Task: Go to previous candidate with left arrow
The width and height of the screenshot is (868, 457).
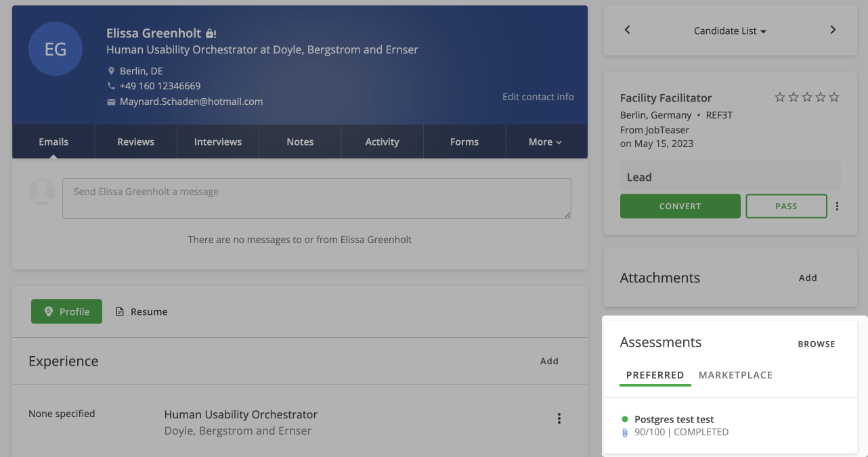Action: (628, 30)
